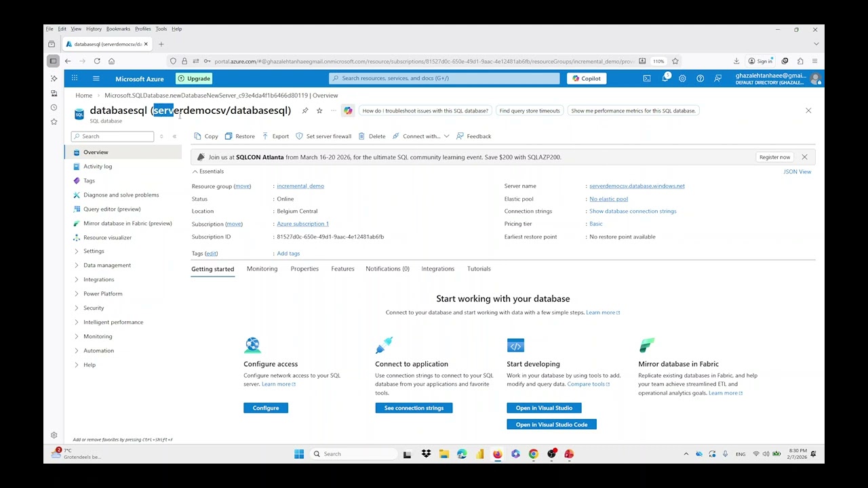Open a new Firefox tab
868x488 pixels.
pyautogui.click(x=161, y=44)
